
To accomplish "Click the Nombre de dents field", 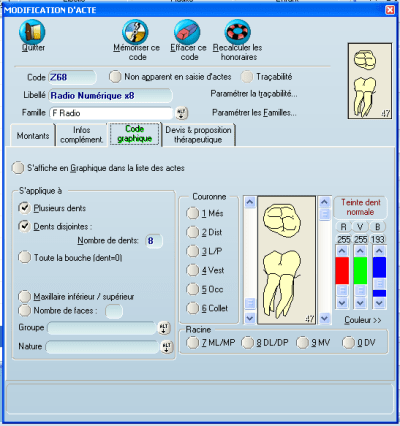I will point(154,241).
